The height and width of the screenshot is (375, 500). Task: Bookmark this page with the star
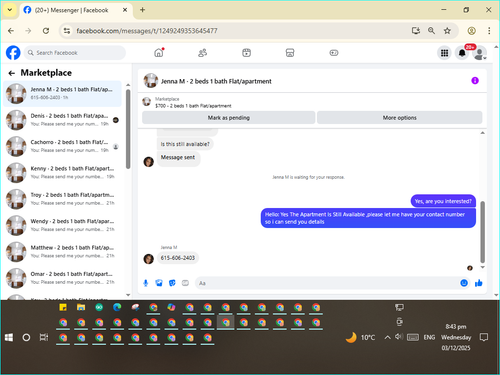click(447, 31)
